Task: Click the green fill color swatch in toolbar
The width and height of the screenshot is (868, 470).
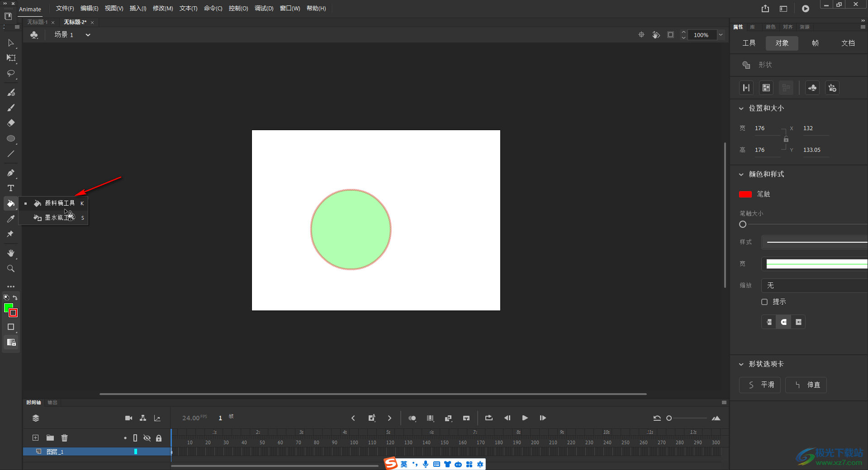Action: 7,307
